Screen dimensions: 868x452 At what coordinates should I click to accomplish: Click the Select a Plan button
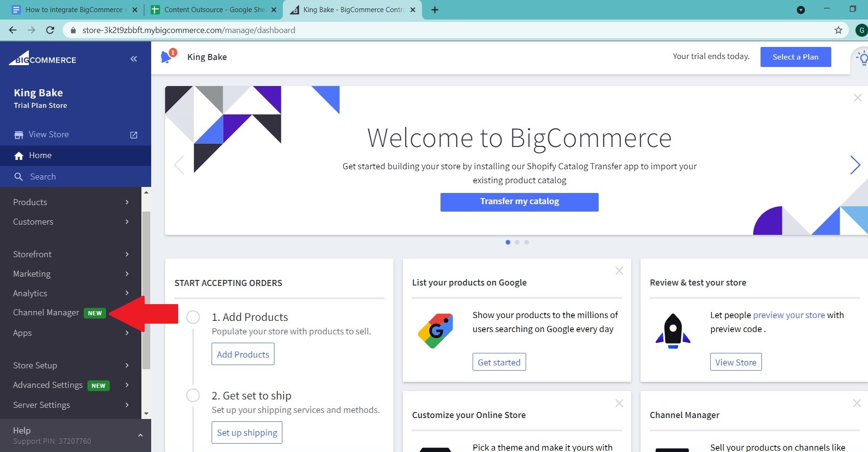795,57
